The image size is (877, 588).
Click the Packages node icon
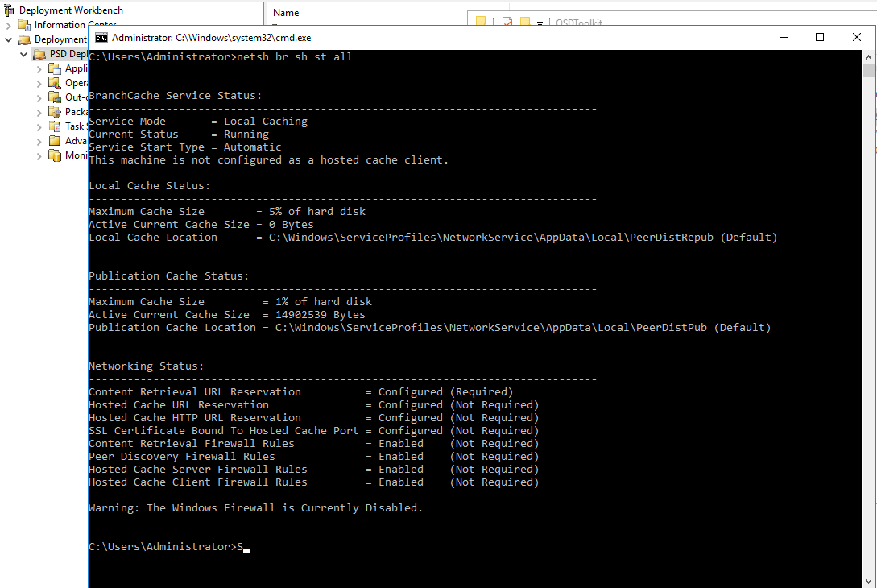[54, 112]
